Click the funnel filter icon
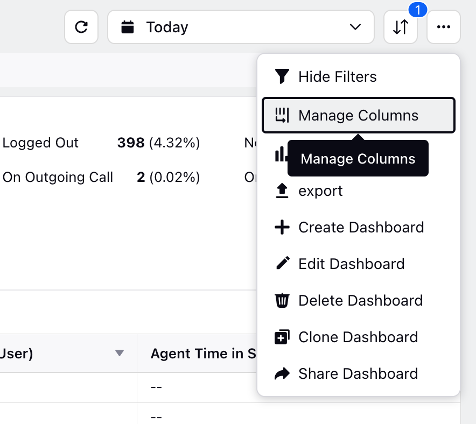The width and height of the screenshot is (476, 424). point(282,76)
